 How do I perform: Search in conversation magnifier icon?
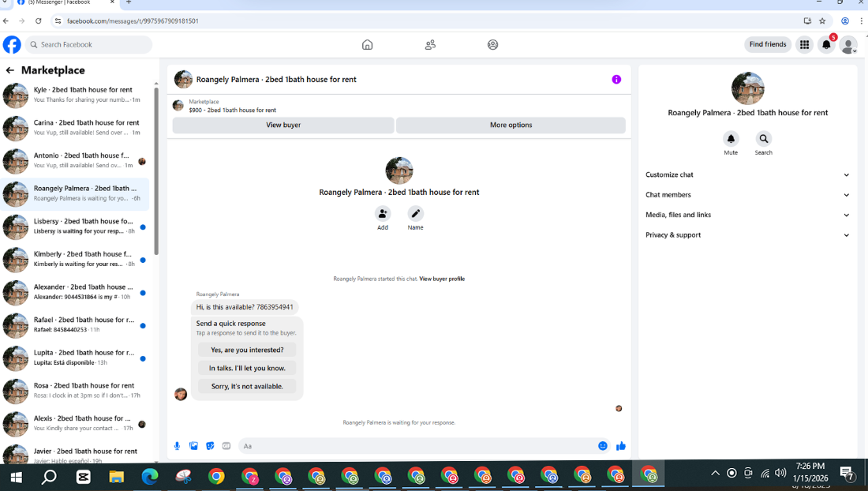pos(763,138)
